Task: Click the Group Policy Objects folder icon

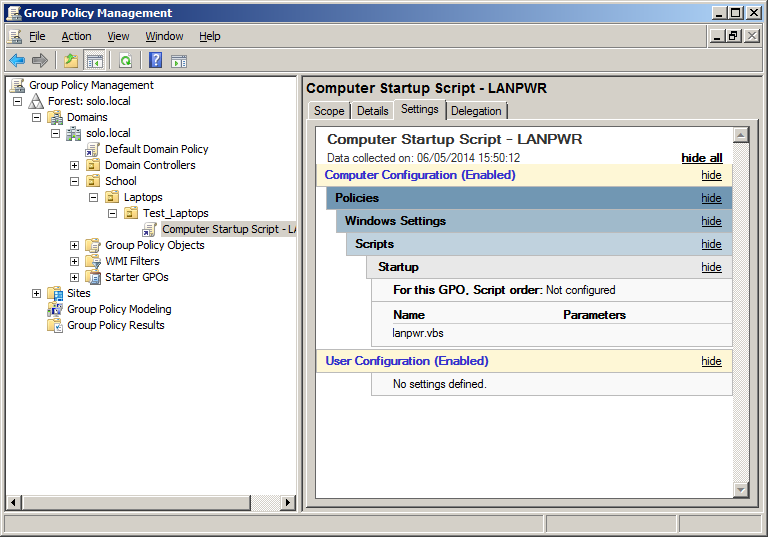Action: pyautogui.click(x=93, y=245)
